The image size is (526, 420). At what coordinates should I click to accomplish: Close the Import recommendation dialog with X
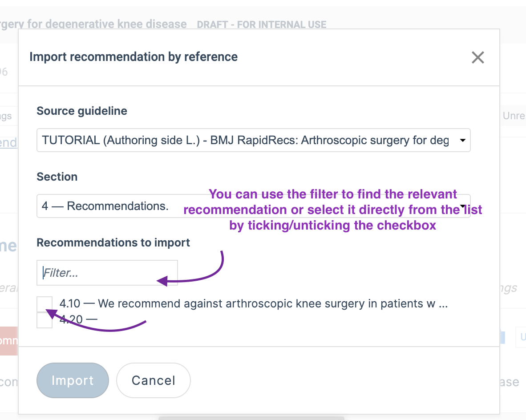[477, 57]
